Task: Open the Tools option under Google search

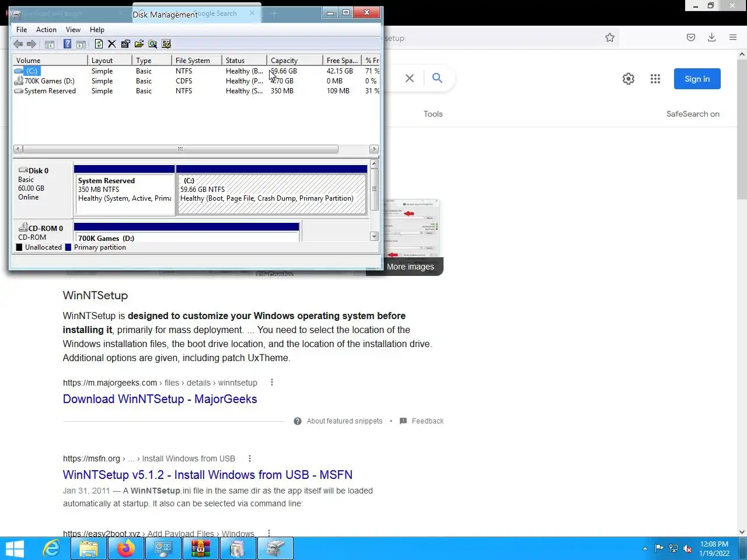Action: [x=433, y=114]
